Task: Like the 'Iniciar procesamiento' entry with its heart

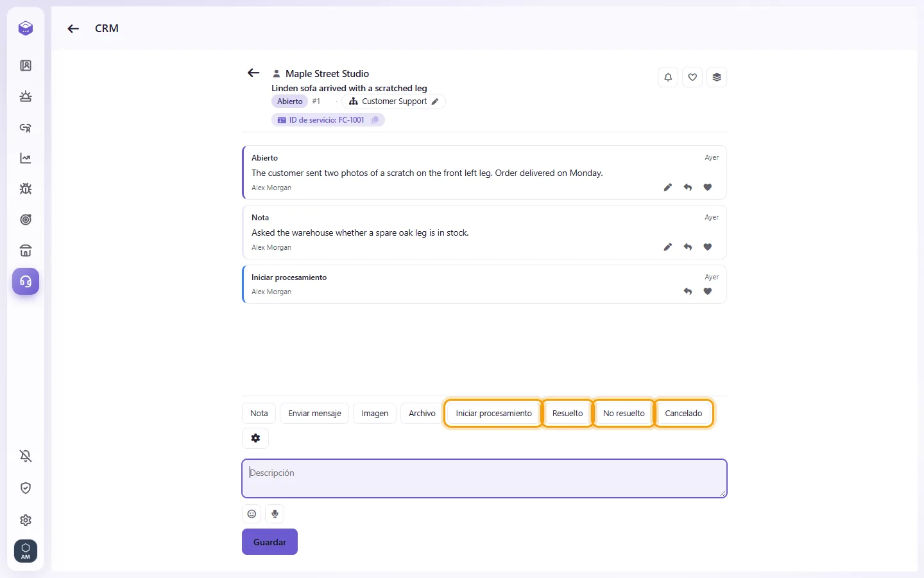Action: [x=708, y=291]
